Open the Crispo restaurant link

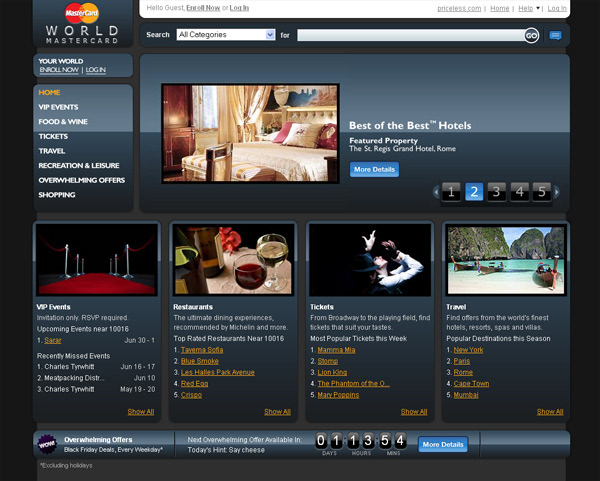tap(191, 395)
